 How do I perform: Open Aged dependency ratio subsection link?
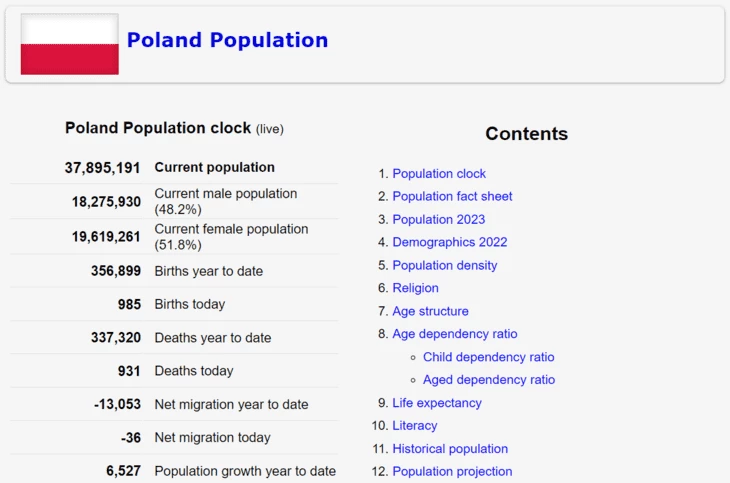(x=488, y=380)
